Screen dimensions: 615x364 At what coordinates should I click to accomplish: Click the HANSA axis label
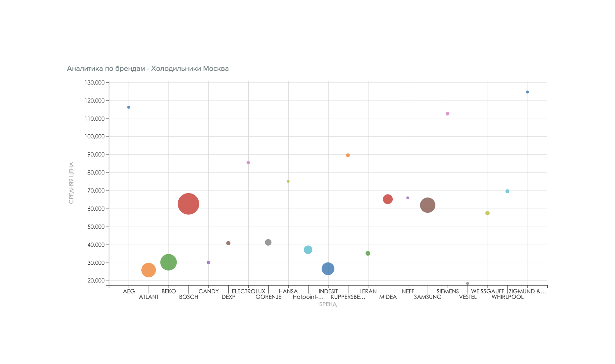(x=288, y=291)
